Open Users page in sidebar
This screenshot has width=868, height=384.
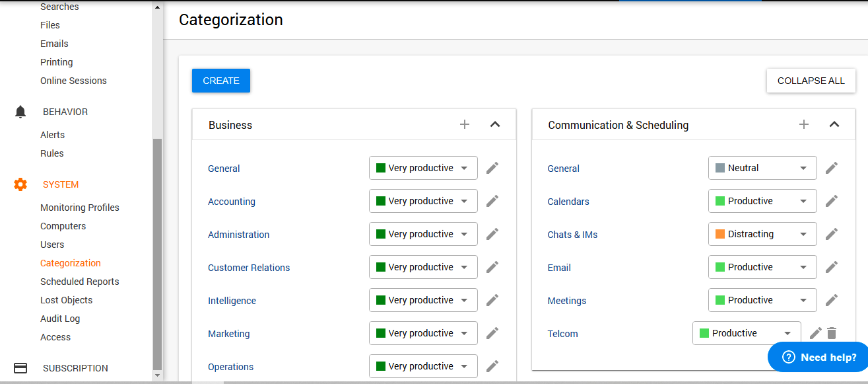[52, 245]
